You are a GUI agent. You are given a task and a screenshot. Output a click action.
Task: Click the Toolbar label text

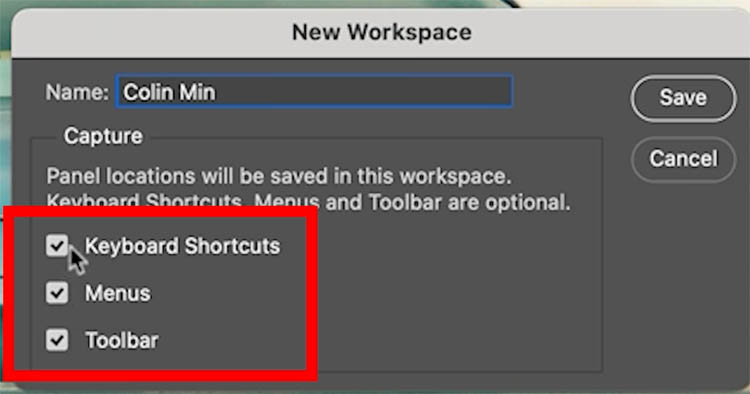(x=121, y=340)
